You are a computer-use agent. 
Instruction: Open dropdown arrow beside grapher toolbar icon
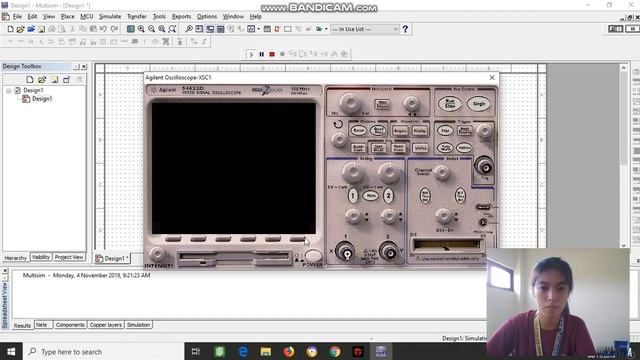coord(258,29)
